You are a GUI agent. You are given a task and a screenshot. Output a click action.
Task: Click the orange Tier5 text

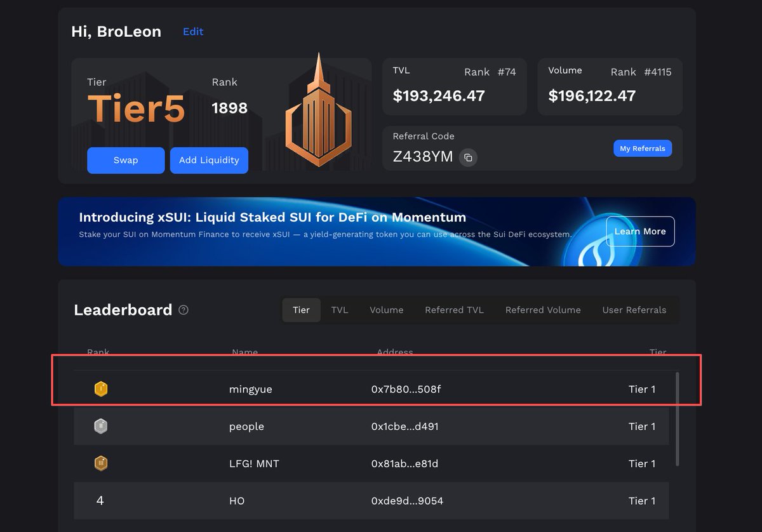tap(136, 108)
